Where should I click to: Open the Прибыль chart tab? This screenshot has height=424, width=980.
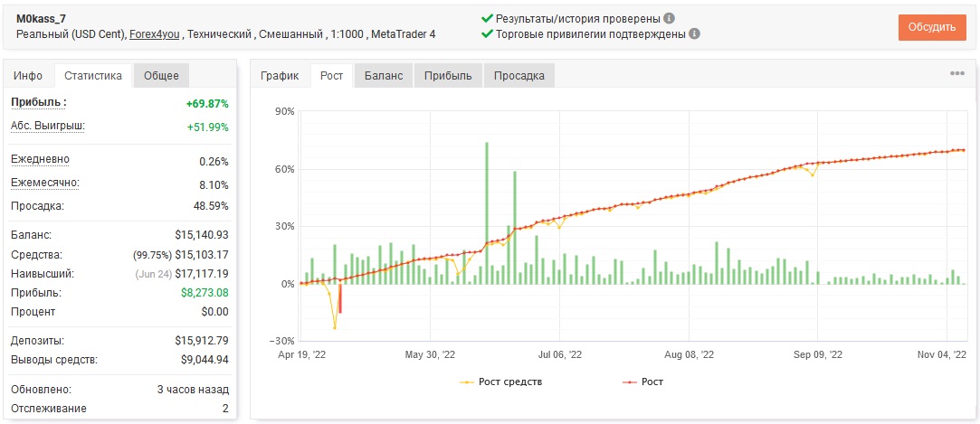(448, 76)
